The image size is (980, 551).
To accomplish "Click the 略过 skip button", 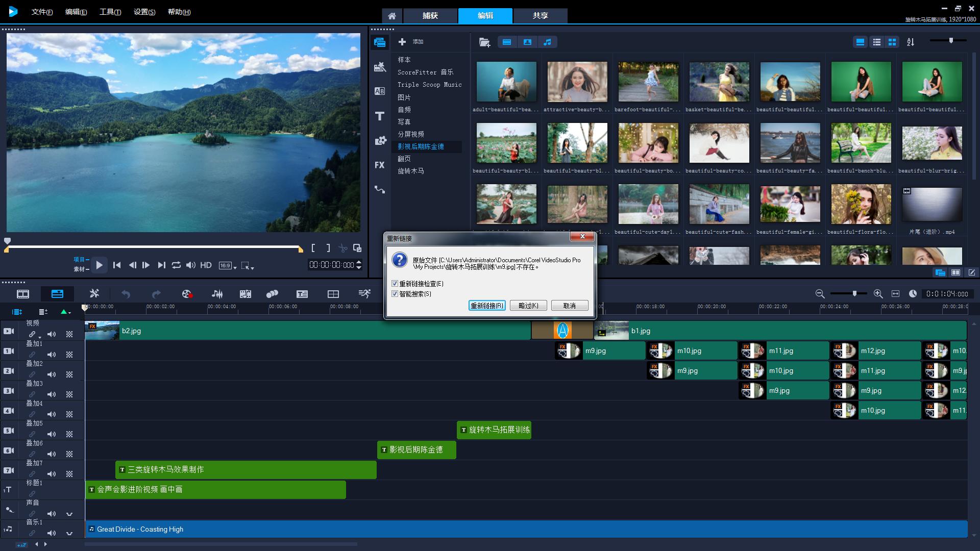I will [528, 306].
